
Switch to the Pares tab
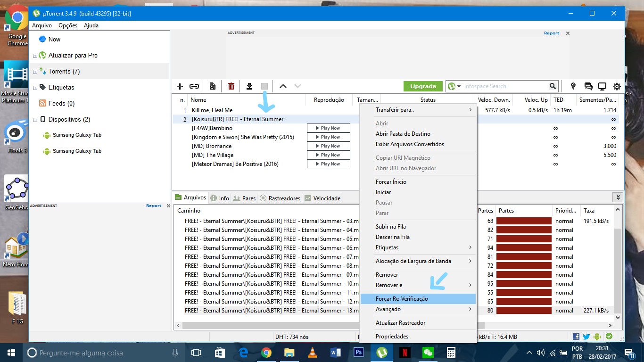coord(244,198)
